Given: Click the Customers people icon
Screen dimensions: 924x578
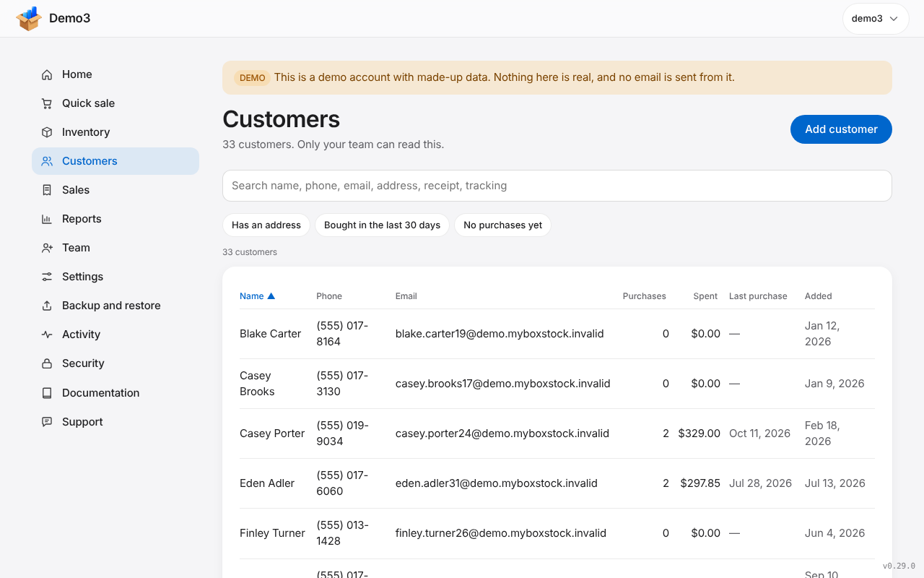Looking at the screenshot, I should [47, 161].
